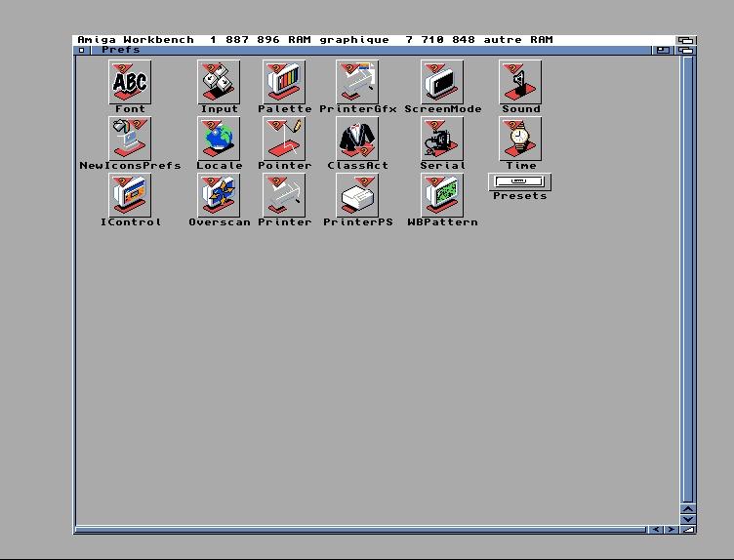Open the Presets drawer icon
This screenshot has width=734, height=560.
[519, 181]
